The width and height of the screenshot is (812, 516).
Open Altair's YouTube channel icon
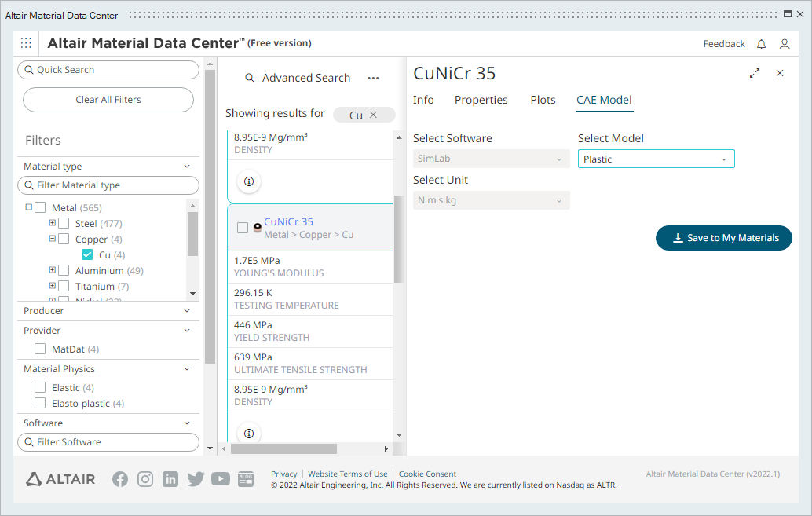tap(221, 479)
